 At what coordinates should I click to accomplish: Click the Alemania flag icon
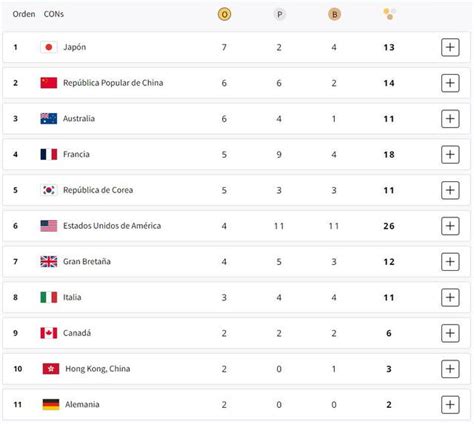point(51,404)
